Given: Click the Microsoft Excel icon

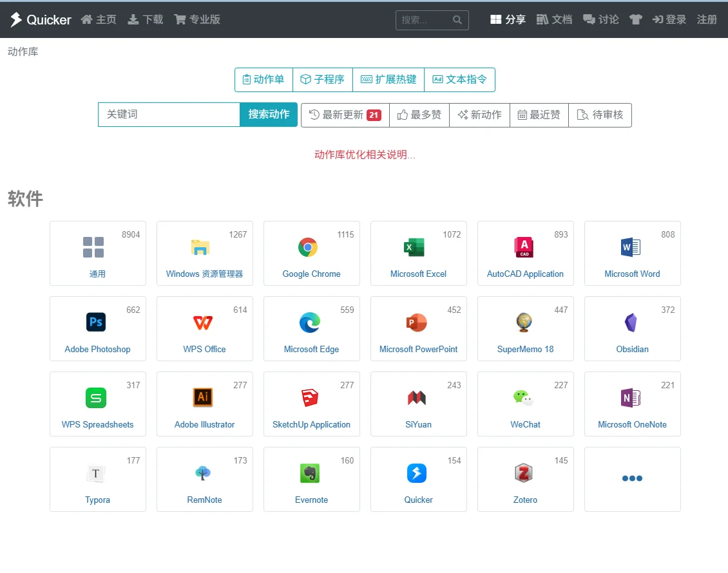Looking at the screenshot, I should pyautogui.click(x=414, y=247).
